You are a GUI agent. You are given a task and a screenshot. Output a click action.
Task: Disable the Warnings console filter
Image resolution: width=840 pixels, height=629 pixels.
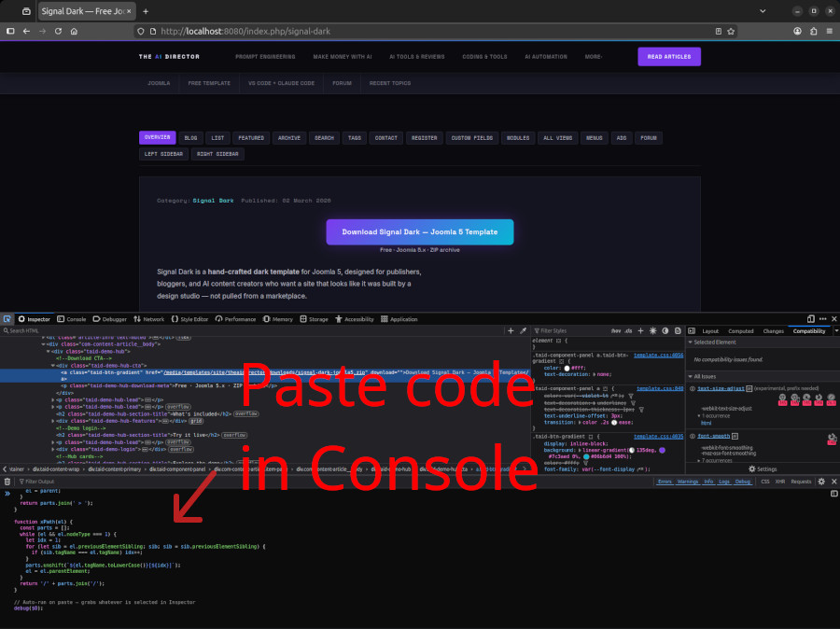pos(689,481)
